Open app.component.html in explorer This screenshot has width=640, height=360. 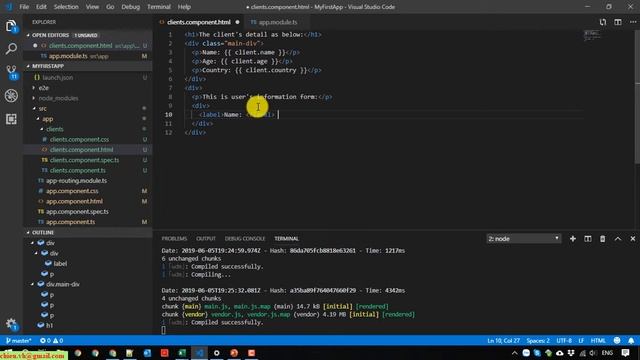tap(74, 201)
